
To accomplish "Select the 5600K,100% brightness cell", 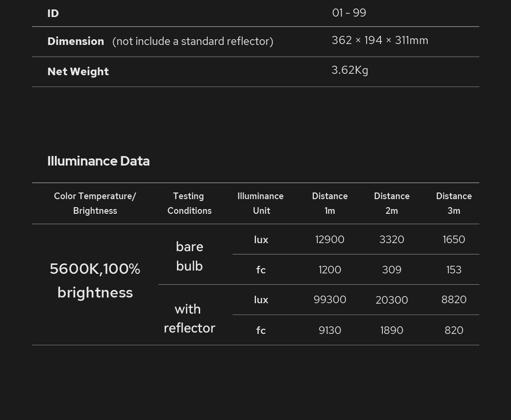I will (95, 280).
